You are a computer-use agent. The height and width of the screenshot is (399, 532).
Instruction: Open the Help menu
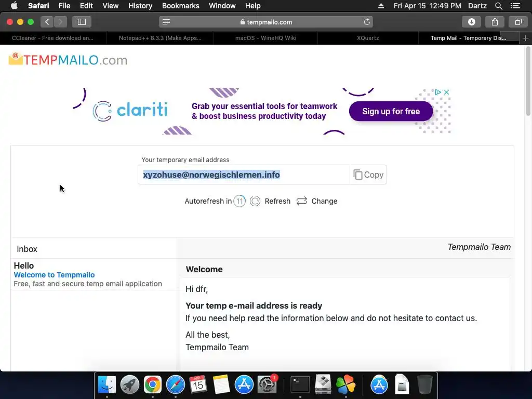pyautogui.click(x=253, y=6)
